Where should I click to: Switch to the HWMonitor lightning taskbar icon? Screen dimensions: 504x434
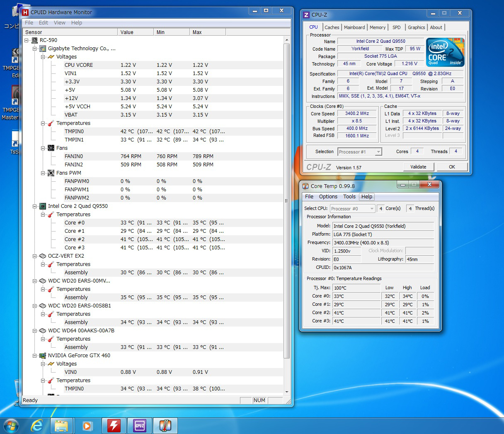114,426
